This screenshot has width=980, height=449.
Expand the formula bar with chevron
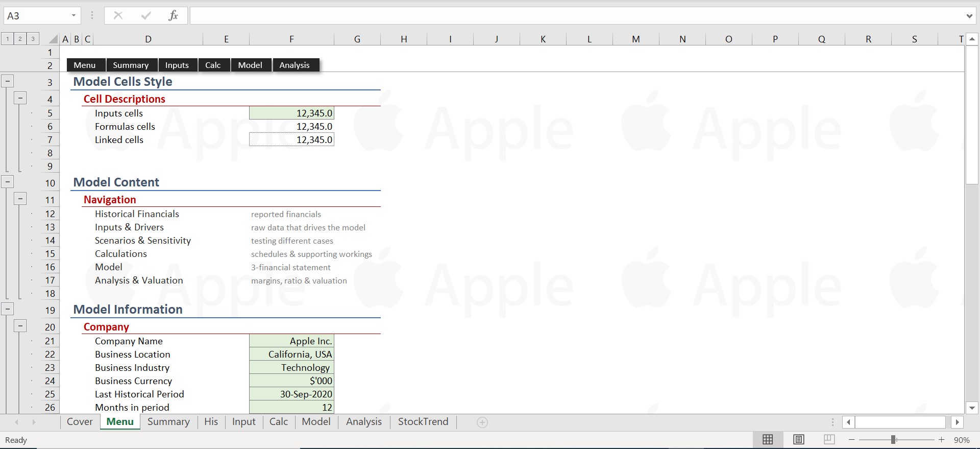point(969,16)
